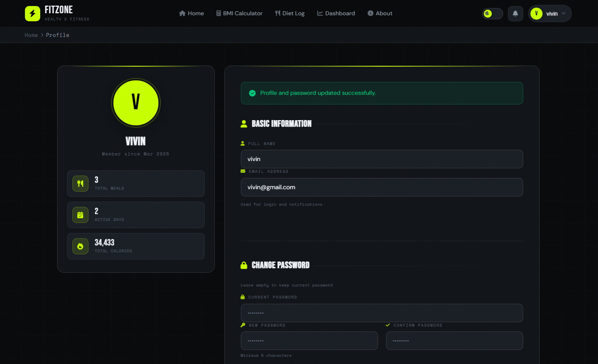
Task: Click the Profile breadcrumb text
Action: click(x=58, y=35)
